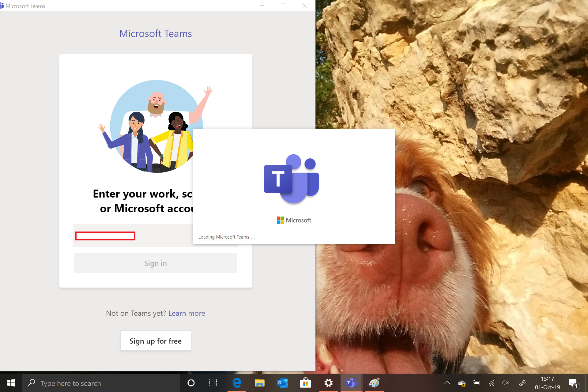Open the Learn more link
588x392 pixels.
point(187,313)
